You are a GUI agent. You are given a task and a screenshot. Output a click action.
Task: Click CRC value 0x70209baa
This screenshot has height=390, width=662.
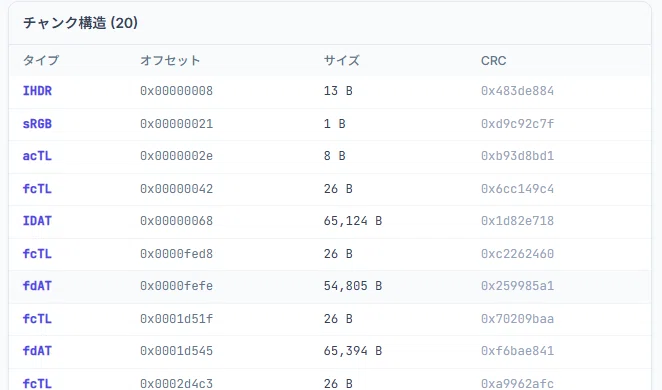pyautogui.click(x=517, y=319)
